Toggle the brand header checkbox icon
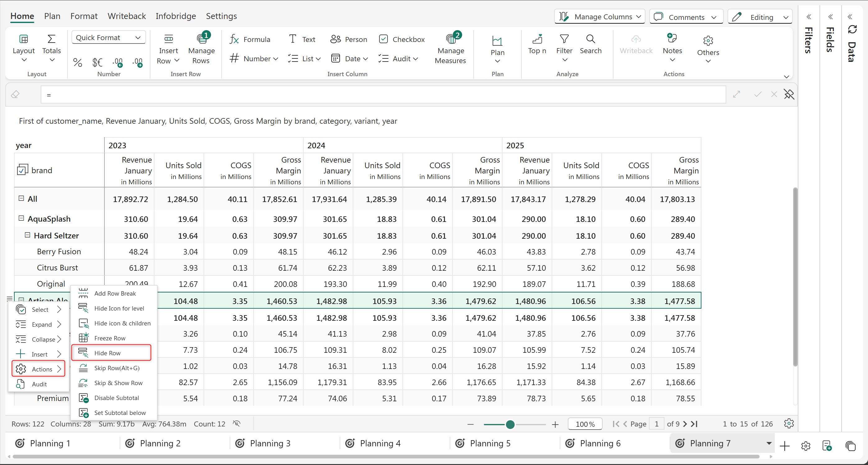The image size is (868, 465). click(22, 170)
